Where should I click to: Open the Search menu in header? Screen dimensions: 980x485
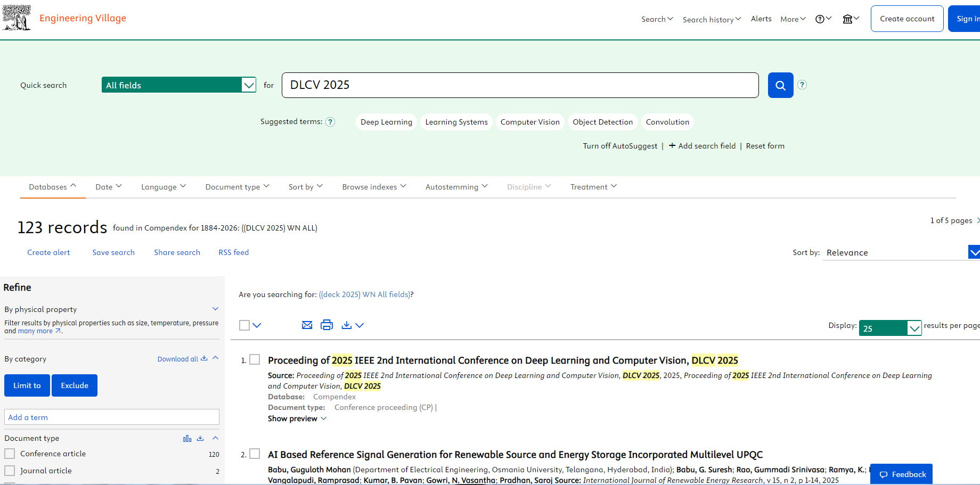click(x=657, y=19)
